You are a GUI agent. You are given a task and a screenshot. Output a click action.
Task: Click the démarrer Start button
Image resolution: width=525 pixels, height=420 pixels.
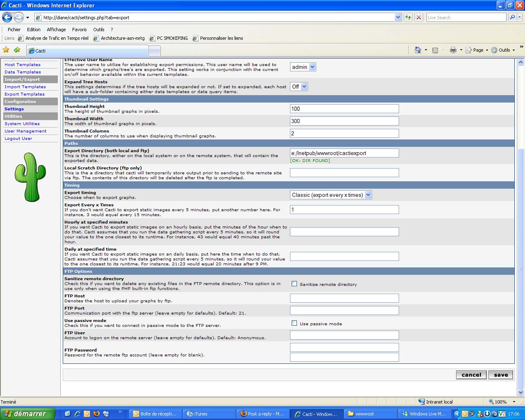(27, 414)
